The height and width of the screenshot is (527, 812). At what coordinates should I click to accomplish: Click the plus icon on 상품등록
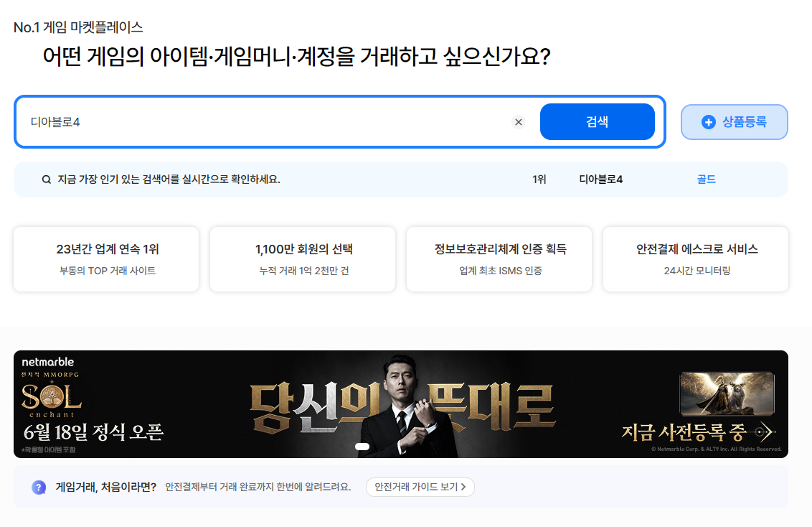tap(709, 122)
